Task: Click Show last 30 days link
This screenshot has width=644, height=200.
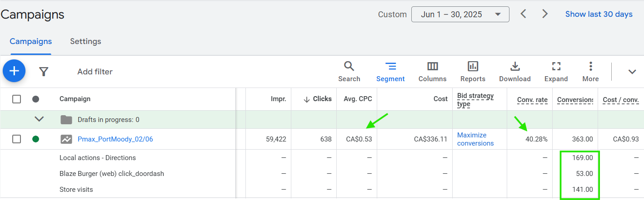Action: [x=599, y=14]
